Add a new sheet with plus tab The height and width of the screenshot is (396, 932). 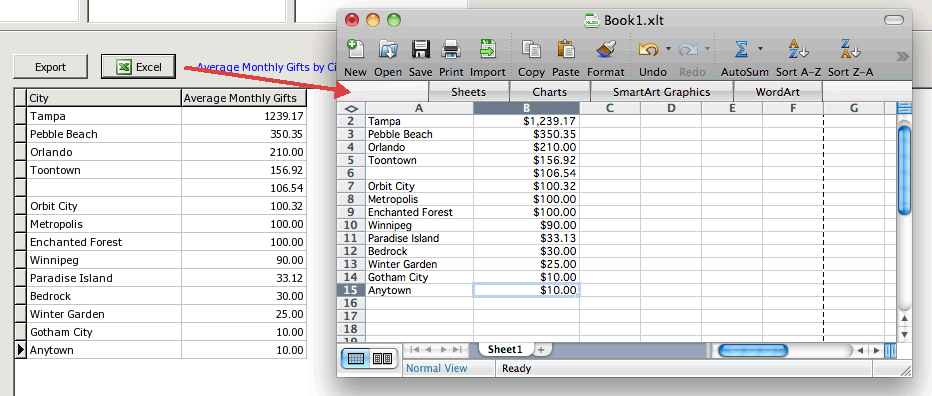point(541,350)
